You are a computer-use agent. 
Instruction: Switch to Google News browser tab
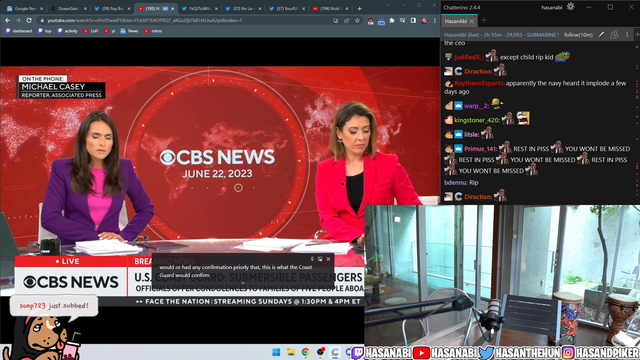[23, 9]
